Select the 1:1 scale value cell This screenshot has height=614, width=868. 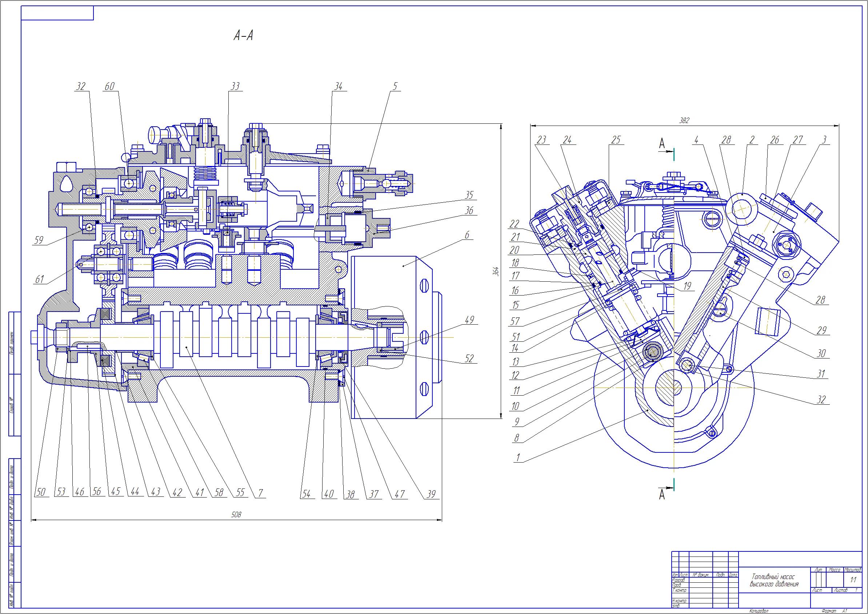pos(853,580)
